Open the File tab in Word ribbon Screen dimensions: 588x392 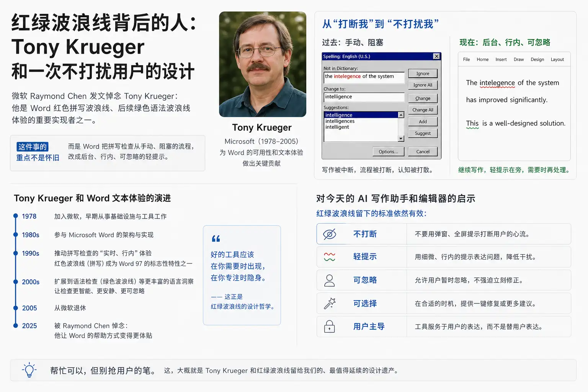point(466,59)
